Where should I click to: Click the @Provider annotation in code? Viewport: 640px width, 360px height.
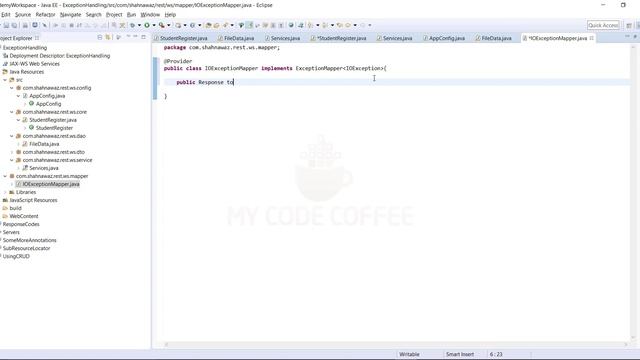tap(178, 61)
